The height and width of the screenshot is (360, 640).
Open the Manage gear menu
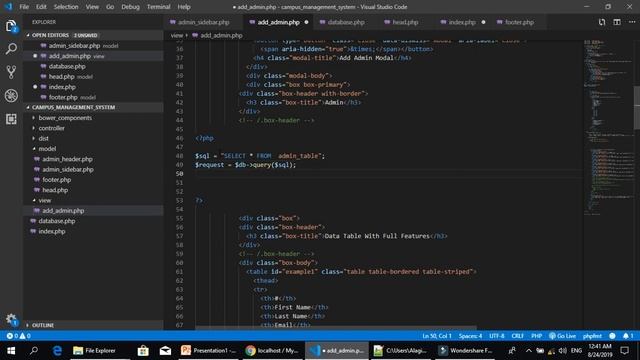(11, 320)
